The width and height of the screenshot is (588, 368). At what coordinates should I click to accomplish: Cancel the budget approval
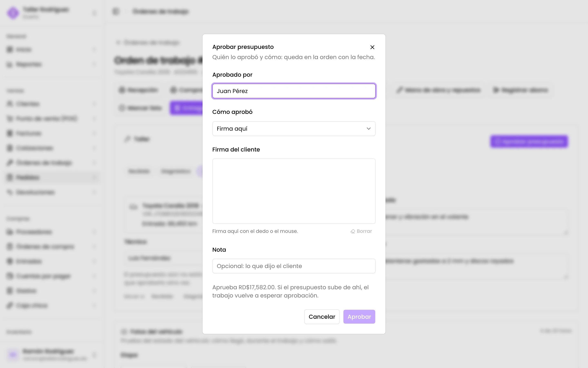(x=322, y=317)
